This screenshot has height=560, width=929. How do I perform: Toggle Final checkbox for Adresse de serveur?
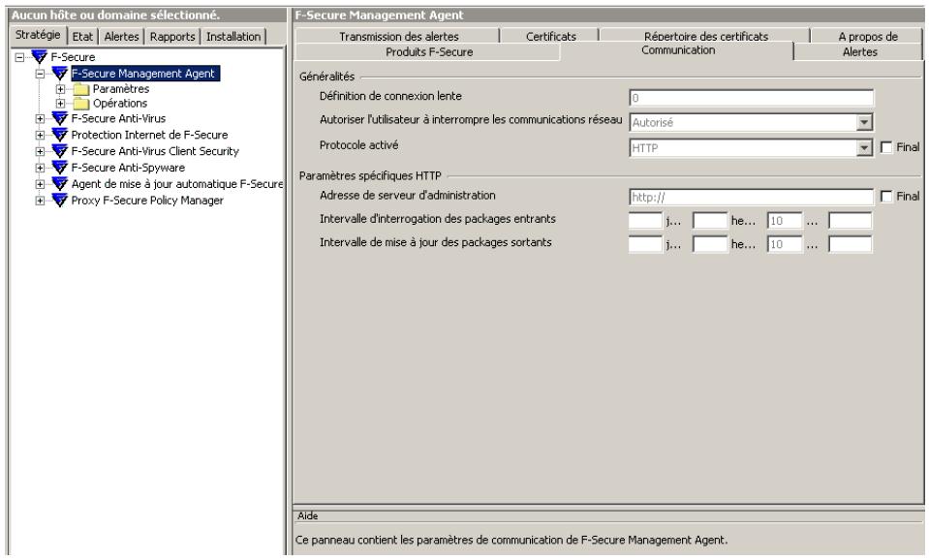coord(886,197)
